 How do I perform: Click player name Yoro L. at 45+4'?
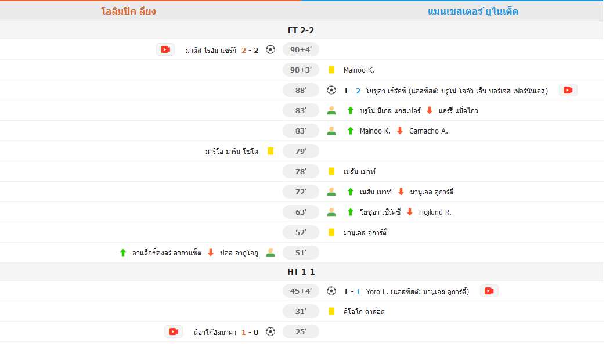[377, 292]
